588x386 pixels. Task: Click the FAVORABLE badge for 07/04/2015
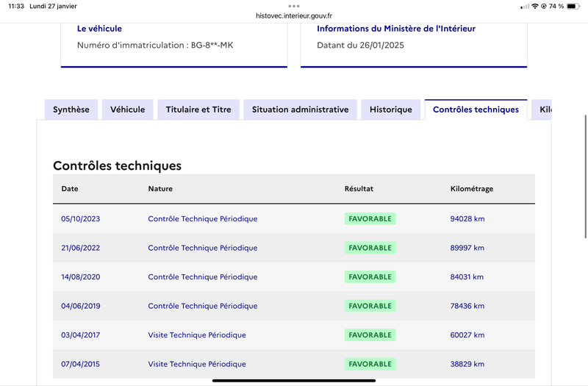[x=370, y=364]
